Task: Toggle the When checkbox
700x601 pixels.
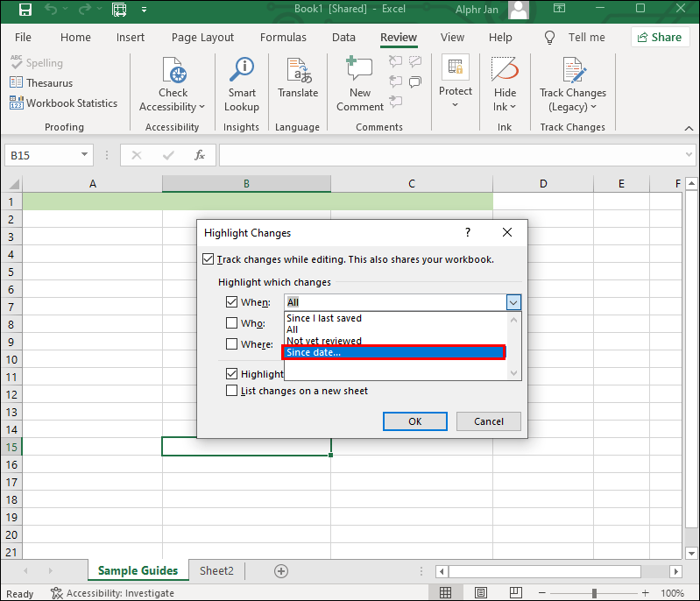Action: pos(231,302)
